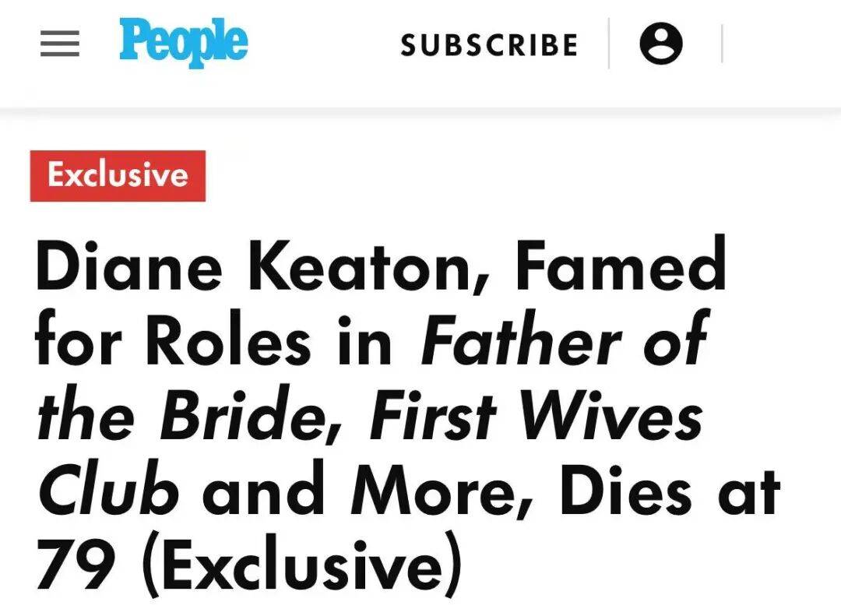Image resolution: width=841 pixels, height=616 pixels.
Task: Click the vertical divider right of account icon
Action: pos(722,44)
